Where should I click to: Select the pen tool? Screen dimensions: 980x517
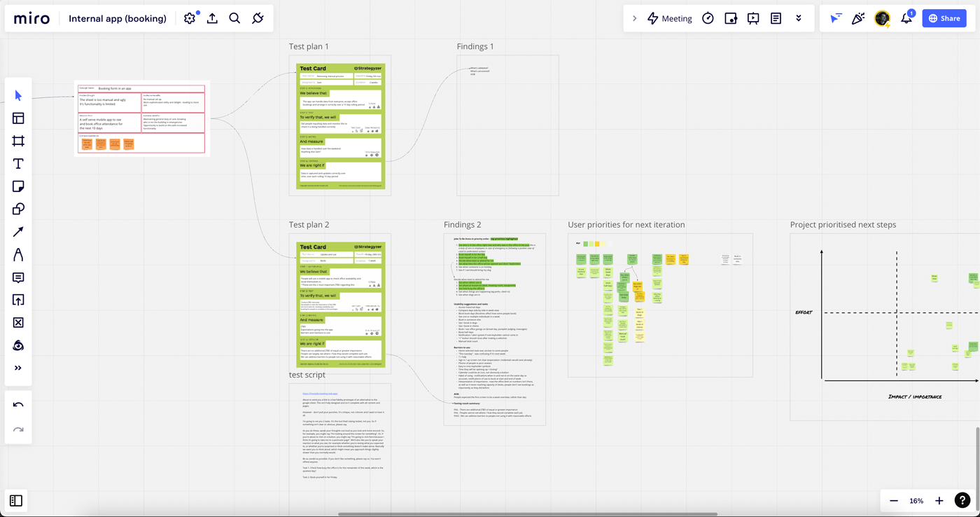pyautogui.click(x=18, y=255)
